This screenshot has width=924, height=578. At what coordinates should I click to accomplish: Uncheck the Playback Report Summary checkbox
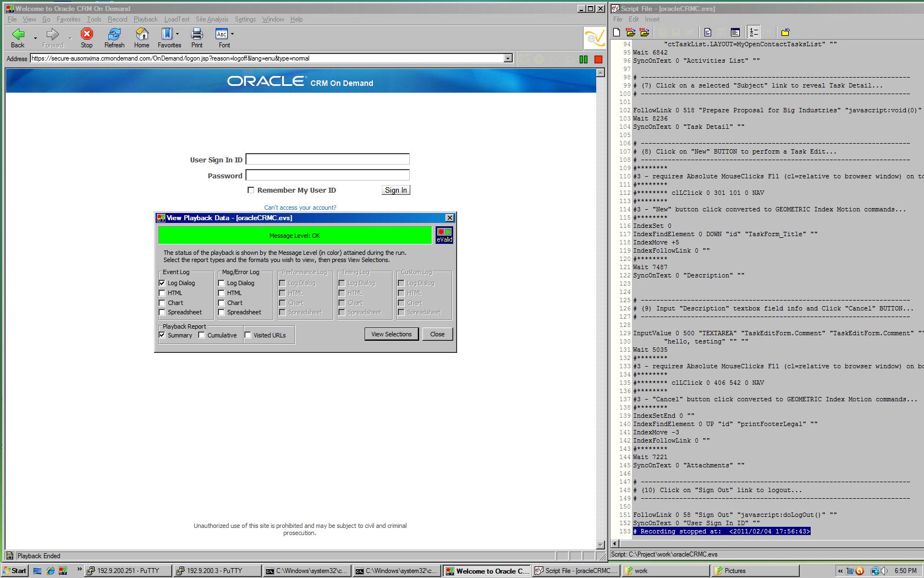click(162, 335)
